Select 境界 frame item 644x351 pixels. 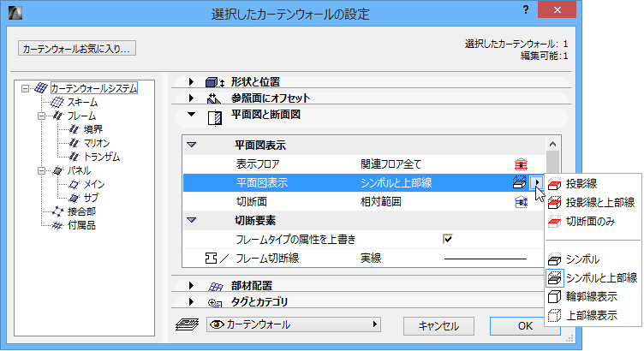click(92, 129)
